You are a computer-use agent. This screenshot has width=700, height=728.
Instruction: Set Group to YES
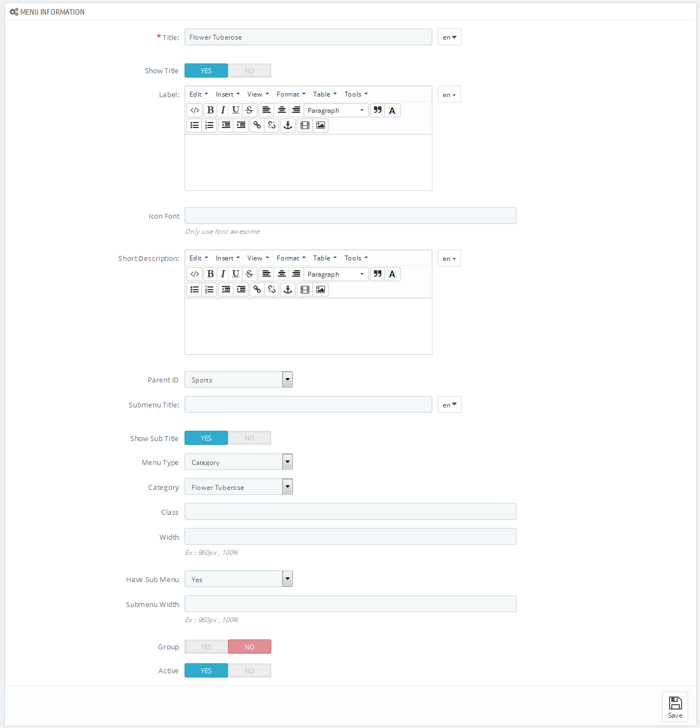click(206, 647)
